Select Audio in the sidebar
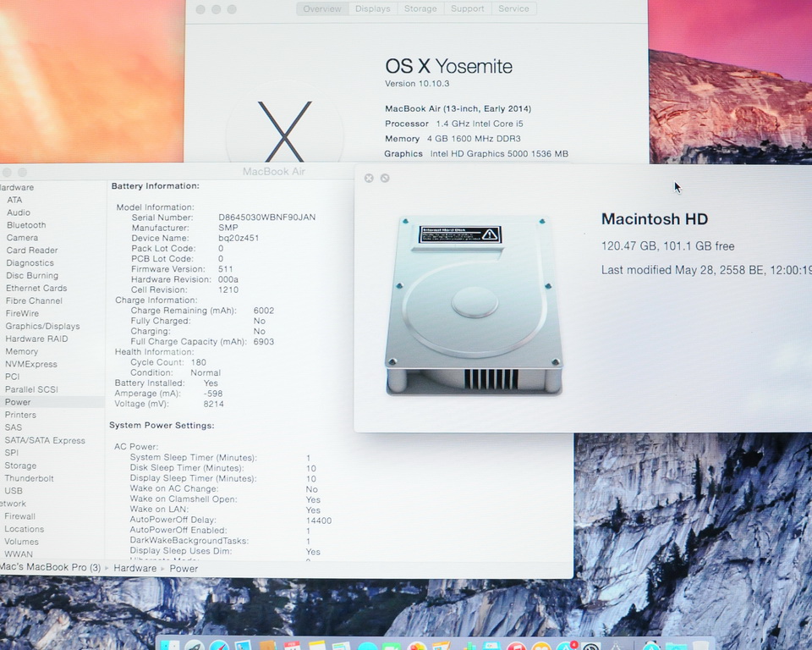This screenshot has height=650, width=812. [x=19, y=212]
